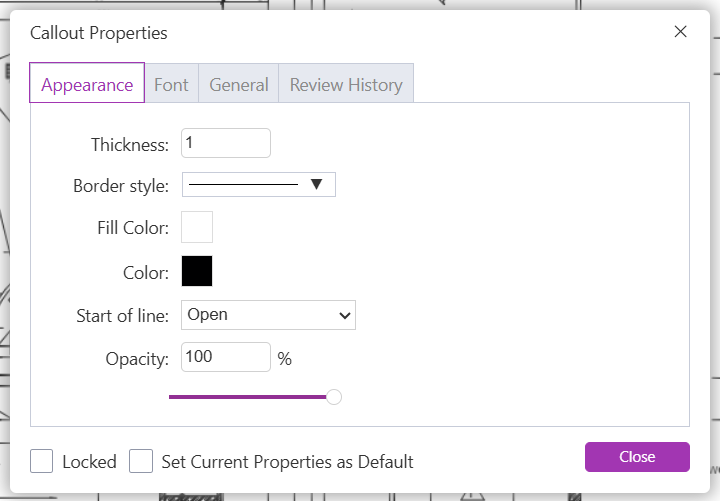Viewport: 720px width, 501px height.
Task: Click the chevron on Start of line select
Action: [345, 315]
